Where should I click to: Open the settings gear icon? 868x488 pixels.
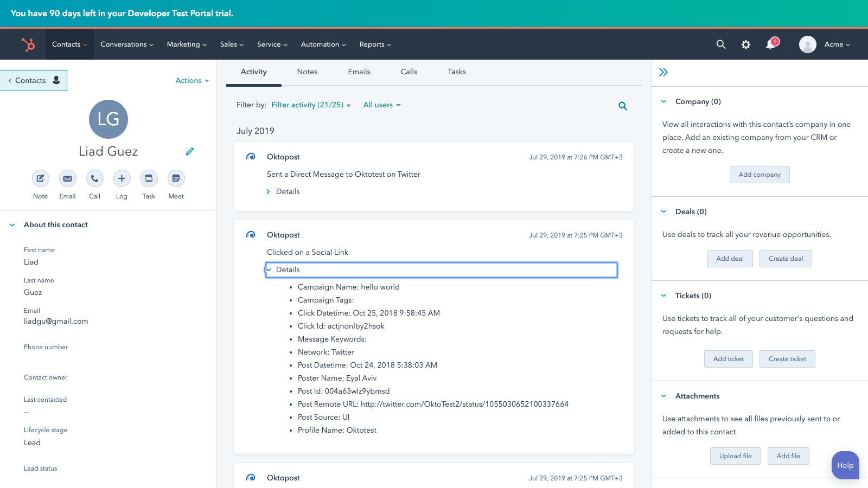click(746, 44)
